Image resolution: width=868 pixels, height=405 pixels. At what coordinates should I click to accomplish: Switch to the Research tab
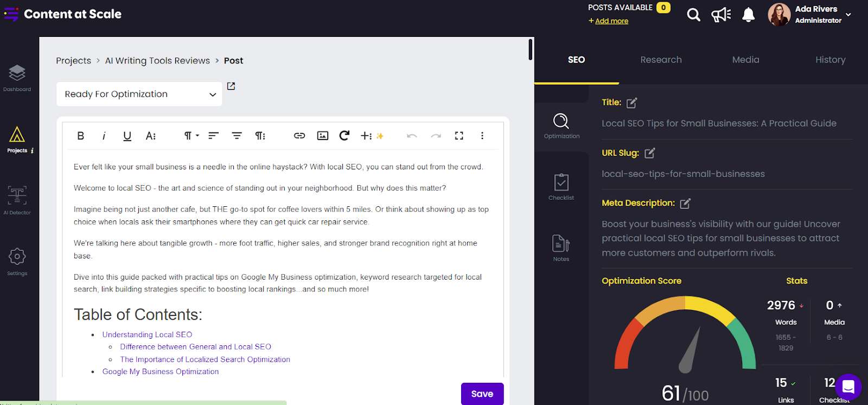[661, 60]
